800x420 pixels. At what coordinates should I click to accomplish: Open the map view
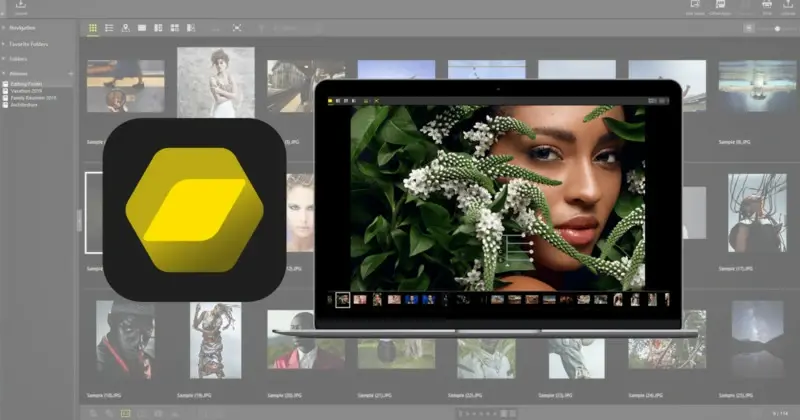125,28
